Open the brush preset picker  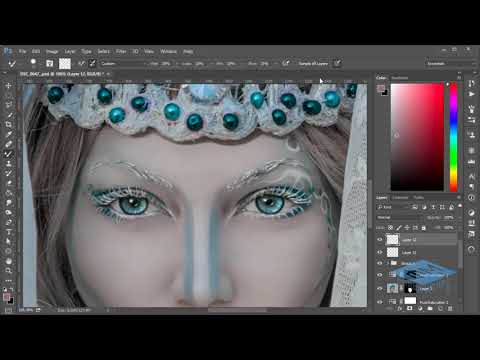[x=33, y=63]
